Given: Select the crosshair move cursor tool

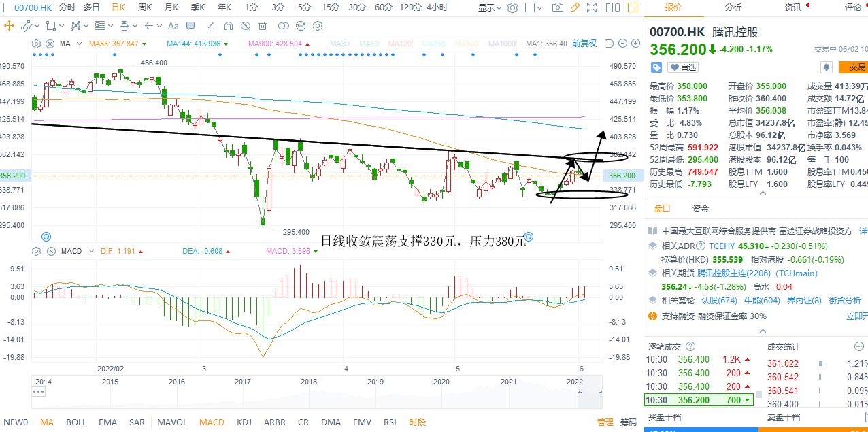Looking at the screenshot, I should [x=9, y=26].
